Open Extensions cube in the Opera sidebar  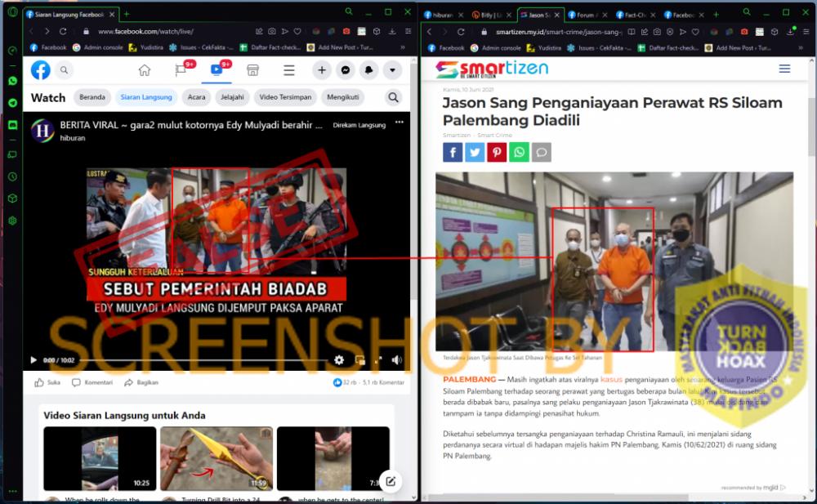point(12,198)
